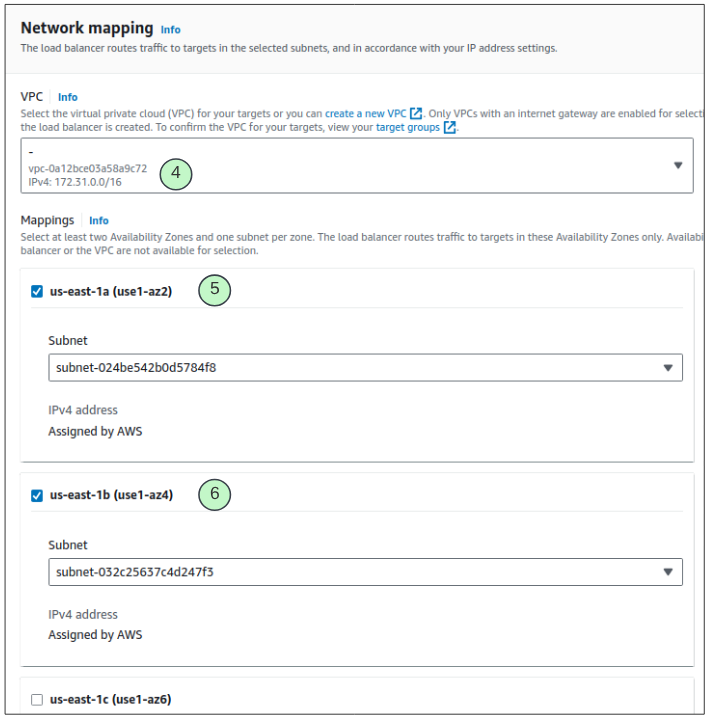Click the green circled number 5 marker
This screenshot has height=720, width=712.
point(215,290)
